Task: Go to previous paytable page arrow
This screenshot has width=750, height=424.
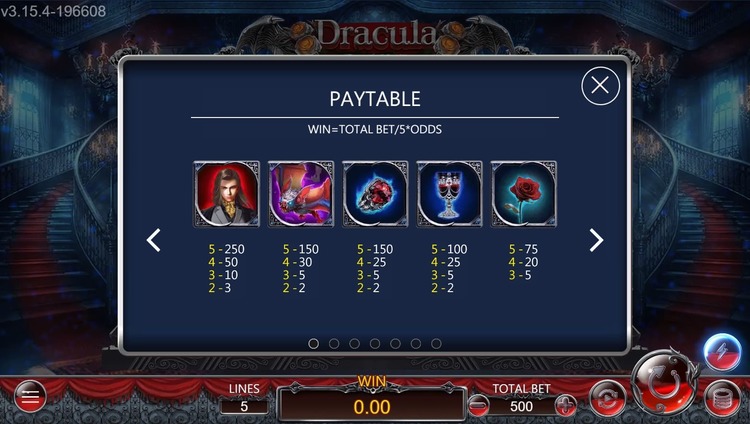Action: pyautogui.click(x=153, y=240)
